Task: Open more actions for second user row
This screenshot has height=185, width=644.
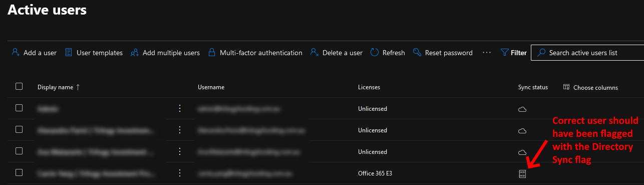Action: click(x=180, y=130)
